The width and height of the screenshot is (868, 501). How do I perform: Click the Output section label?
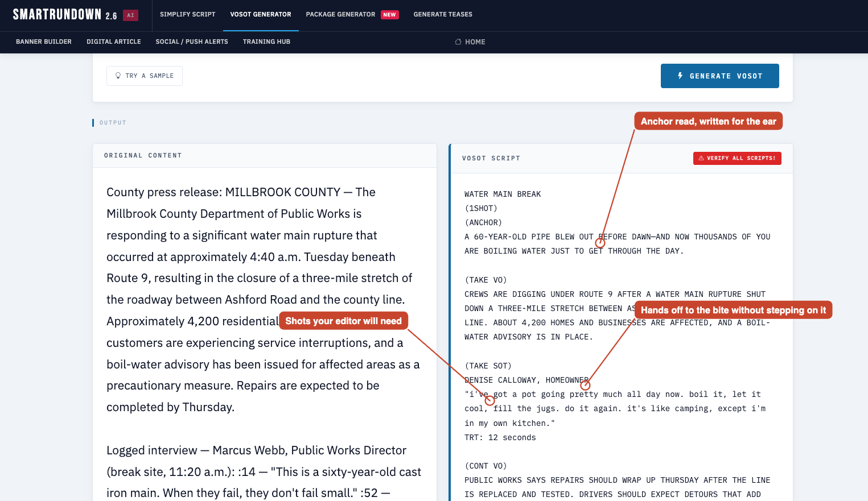click(x=113, y=123)
